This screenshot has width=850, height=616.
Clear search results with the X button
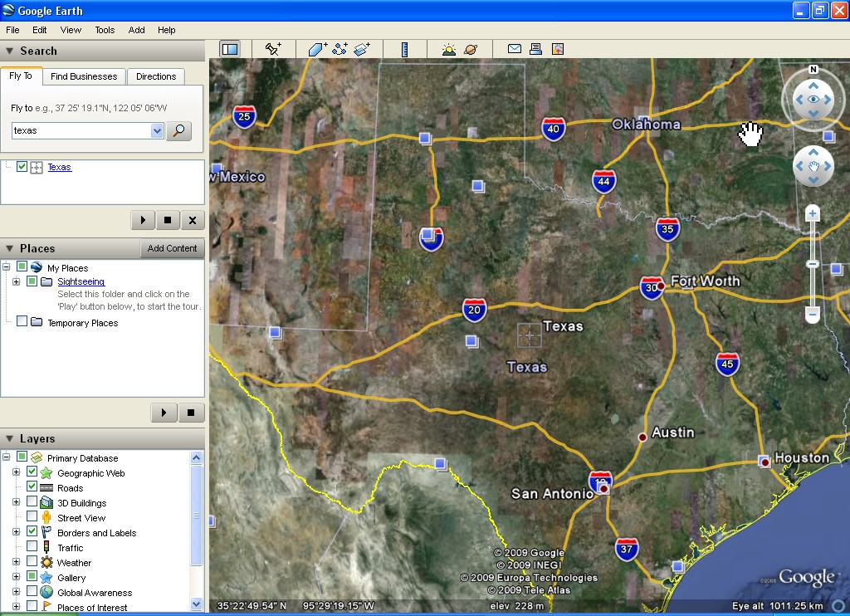click(193, 220)
